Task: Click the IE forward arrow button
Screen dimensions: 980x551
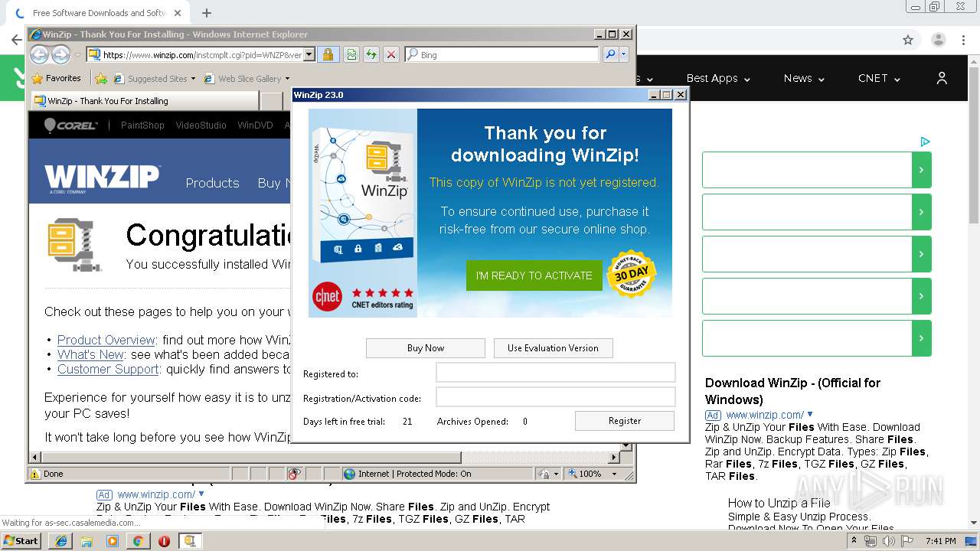Action: (x=60, y=54)
